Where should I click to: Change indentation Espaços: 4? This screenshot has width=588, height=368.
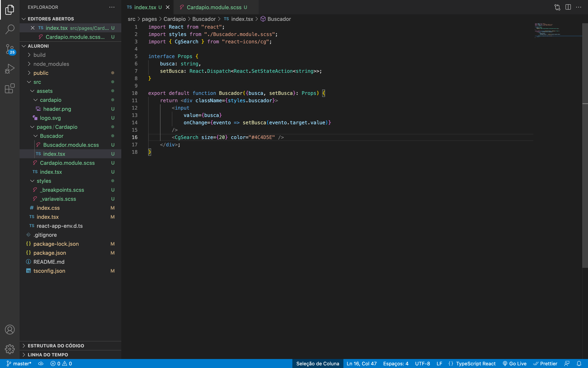click(x=396, y=364)
